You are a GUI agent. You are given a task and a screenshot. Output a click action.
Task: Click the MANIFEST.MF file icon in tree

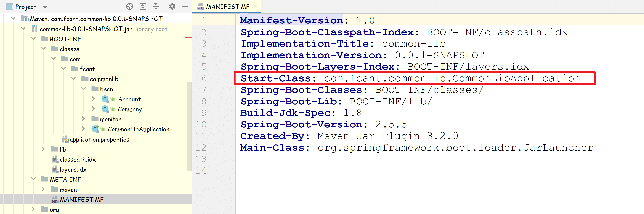coord(55,200)
